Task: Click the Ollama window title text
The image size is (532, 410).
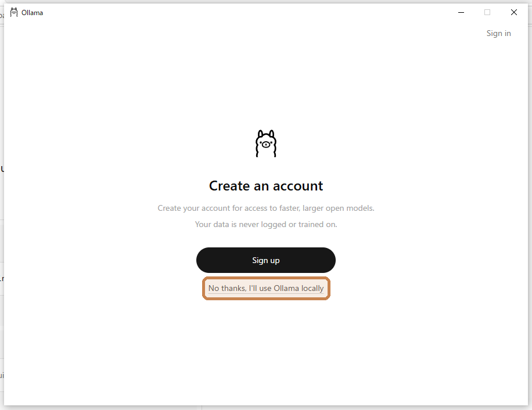Action: pyautogui.click(x=32, y=13)
